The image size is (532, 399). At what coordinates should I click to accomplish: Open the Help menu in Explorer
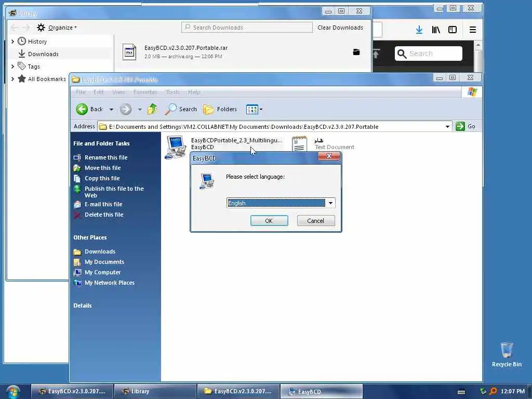pyautogui.click(x=194, y=92)
